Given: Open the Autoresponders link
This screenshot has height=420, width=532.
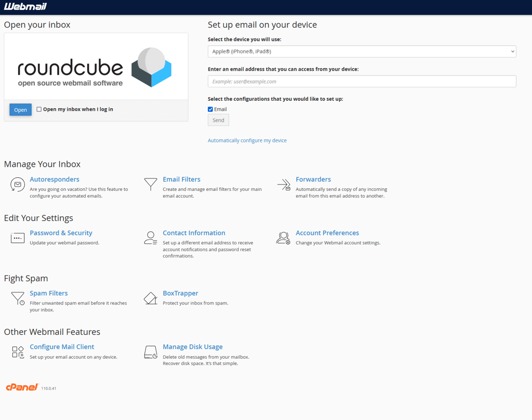Looking at the screenshot, I should point(55,179).
